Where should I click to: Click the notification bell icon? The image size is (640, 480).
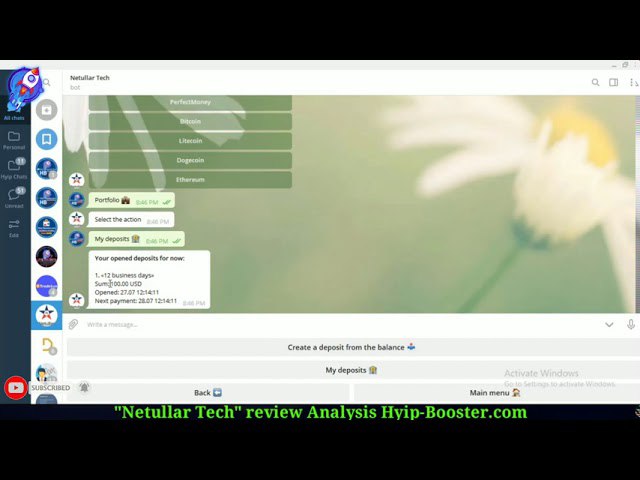(x=84, y=387)
